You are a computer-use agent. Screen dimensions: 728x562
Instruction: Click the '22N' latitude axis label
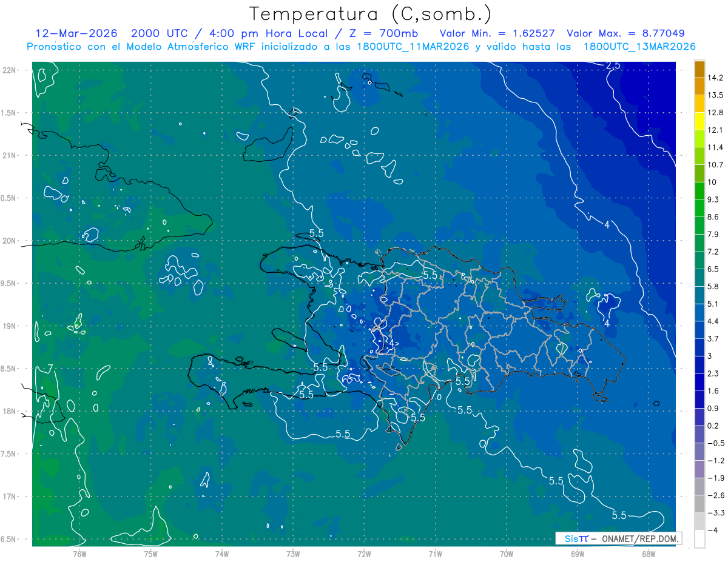click(10, 70)
